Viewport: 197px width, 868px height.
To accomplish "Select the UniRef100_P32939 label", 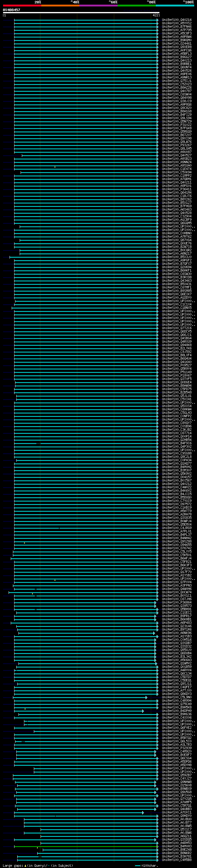I will pos(176,748).
